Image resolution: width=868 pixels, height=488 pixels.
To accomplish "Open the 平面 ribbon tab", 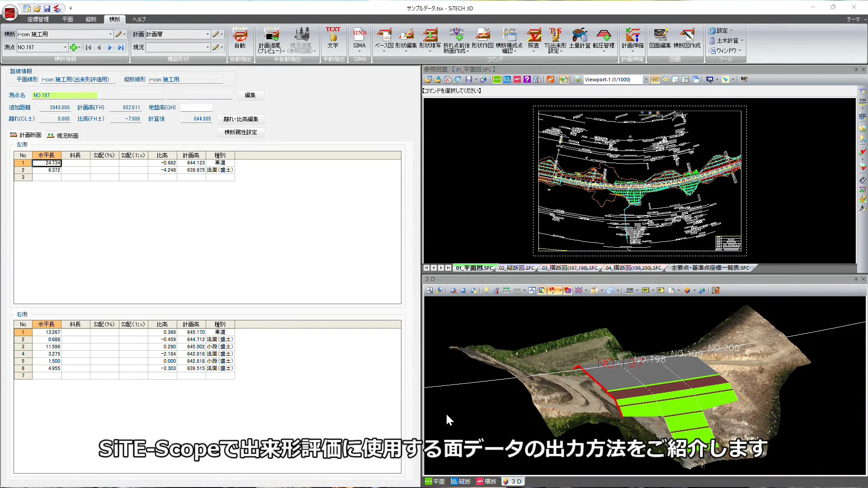I will pyautogui.click(x=68, y=19).
